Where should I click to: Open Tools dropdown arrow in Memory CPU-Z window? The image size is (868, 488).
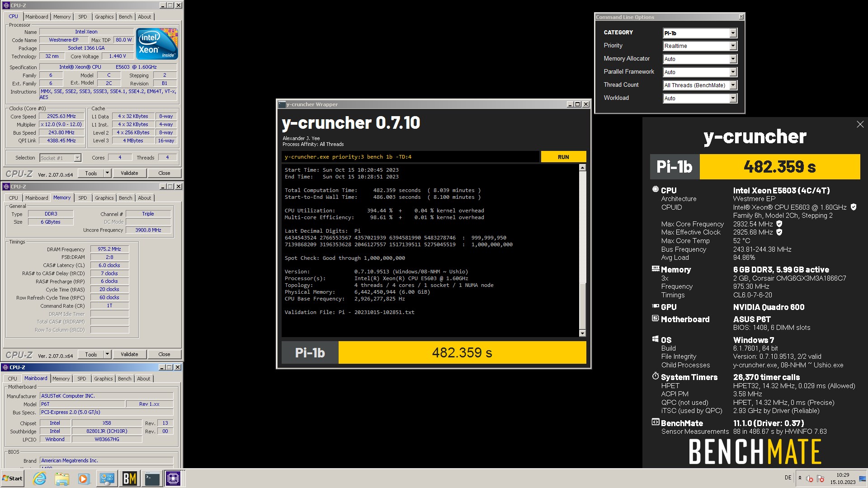click(107, 354)
